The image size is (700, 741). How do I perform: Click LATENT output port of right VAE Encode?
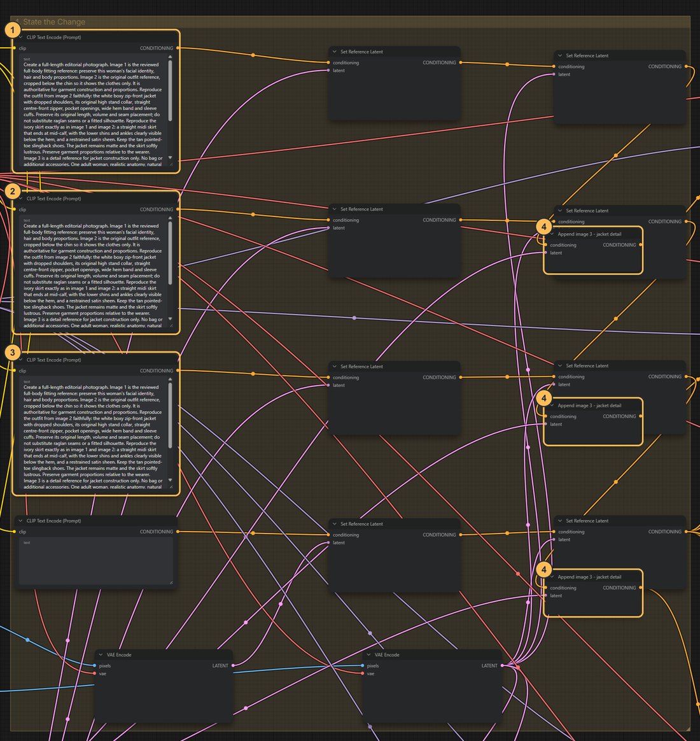[502, 665]
